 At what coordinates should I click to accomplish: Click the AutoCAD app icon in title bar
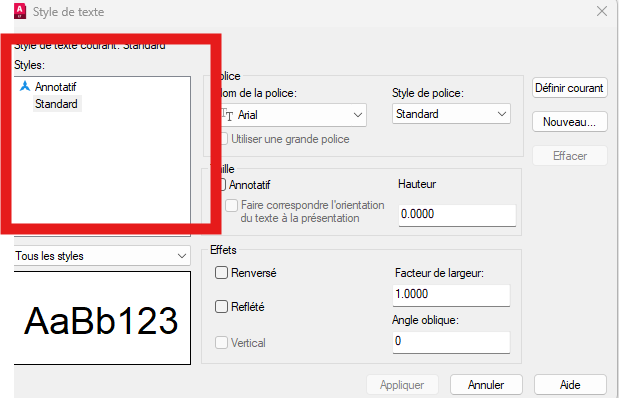point(20,11)
